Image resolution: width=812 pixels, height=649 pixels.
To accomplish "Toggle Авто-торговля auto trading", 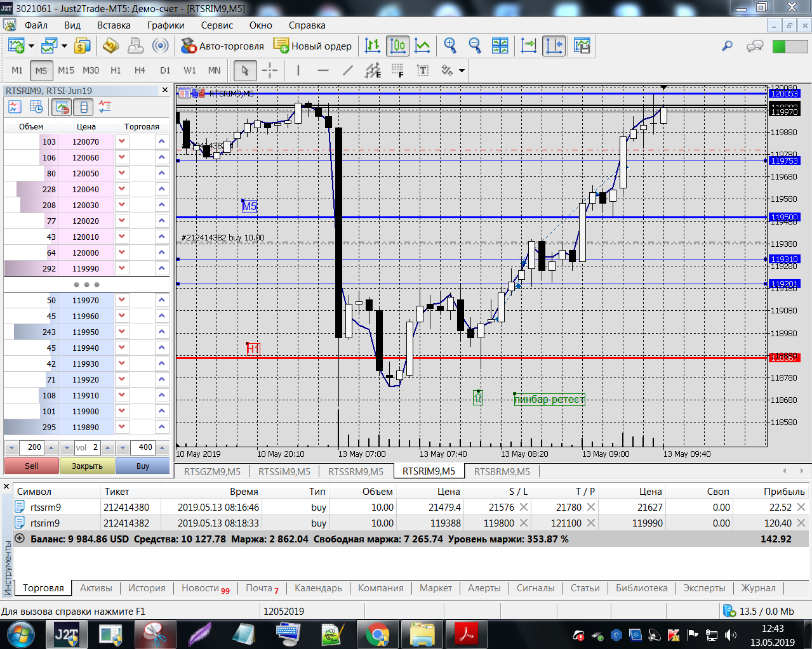I will tap(222, 46).
